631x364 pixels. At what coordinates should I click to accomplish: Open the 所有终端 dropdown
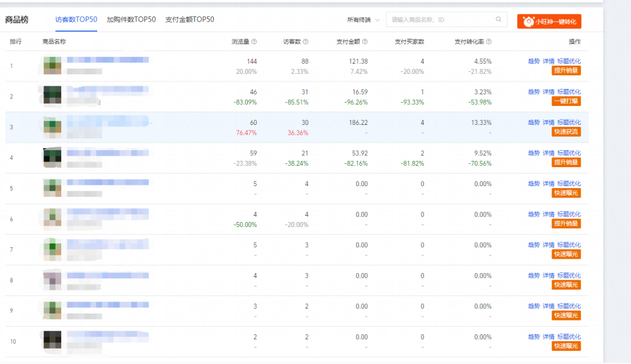(x=363, y=20)
